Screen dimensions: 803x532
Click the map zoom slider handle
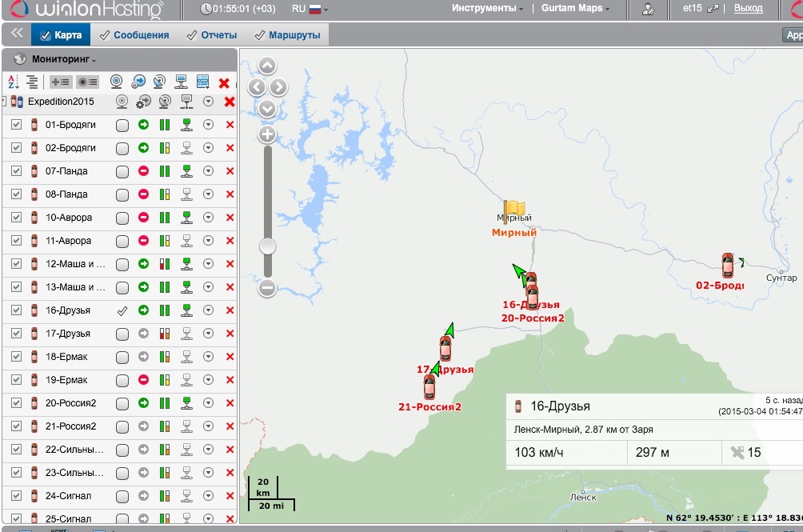[x=267, y=246]
